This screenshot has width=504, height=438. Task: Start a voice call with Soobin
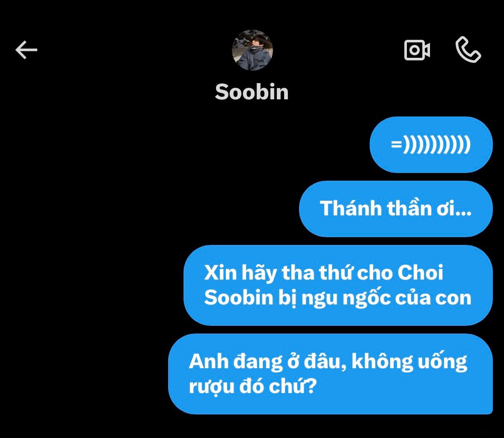[468, 49]
